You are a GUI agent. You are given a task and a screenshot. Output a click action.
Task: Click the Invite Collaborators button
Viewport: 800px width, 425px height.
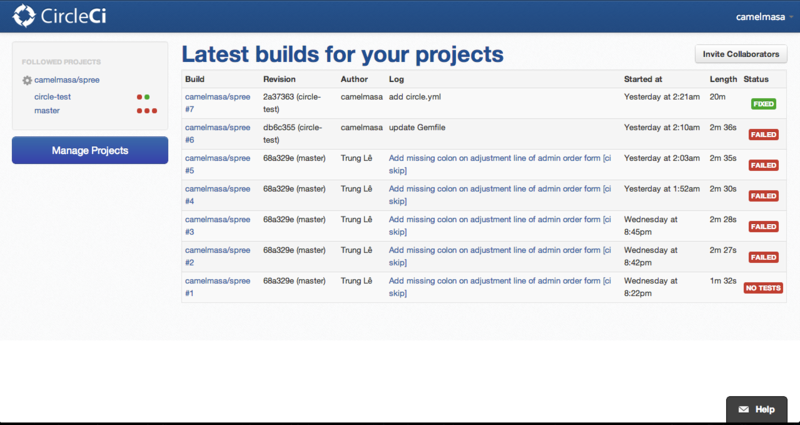tap(741, 54)
